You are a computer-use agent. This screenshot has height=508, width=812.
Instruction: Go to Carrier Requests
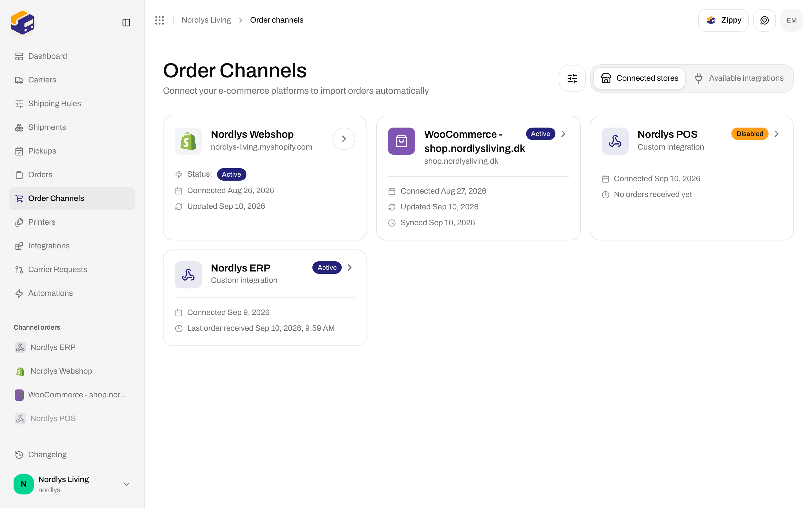pos(72,270)
